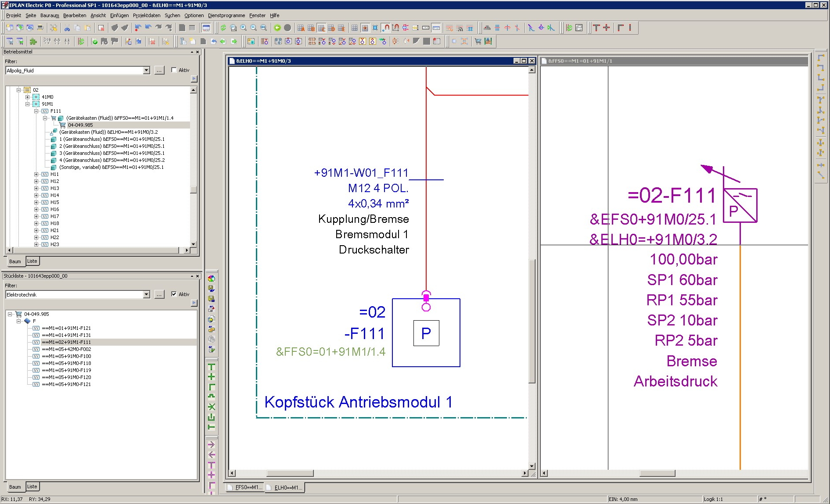Click the green cross icon in vertical toolbar
Image resolution: width=830 pixels, height=504 pixels.
click(211, 377)
